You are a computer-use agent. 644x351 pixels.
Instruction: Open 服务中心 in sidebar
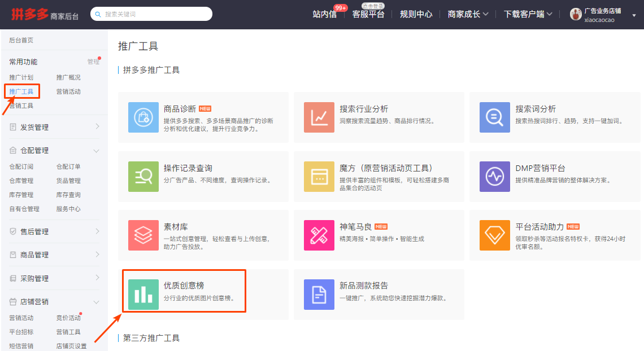coord(68,209)
